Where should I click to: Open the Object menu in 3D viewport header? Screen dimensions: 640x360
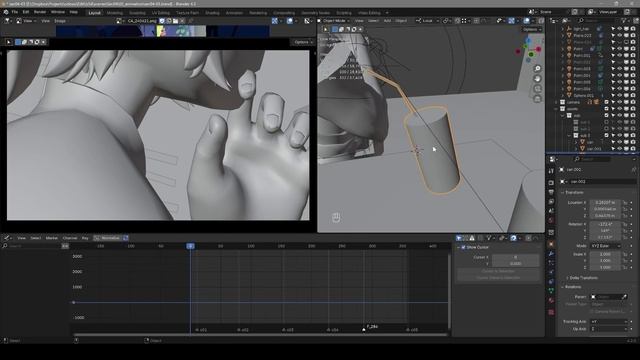pyautogui.click(x=401, y=20)
